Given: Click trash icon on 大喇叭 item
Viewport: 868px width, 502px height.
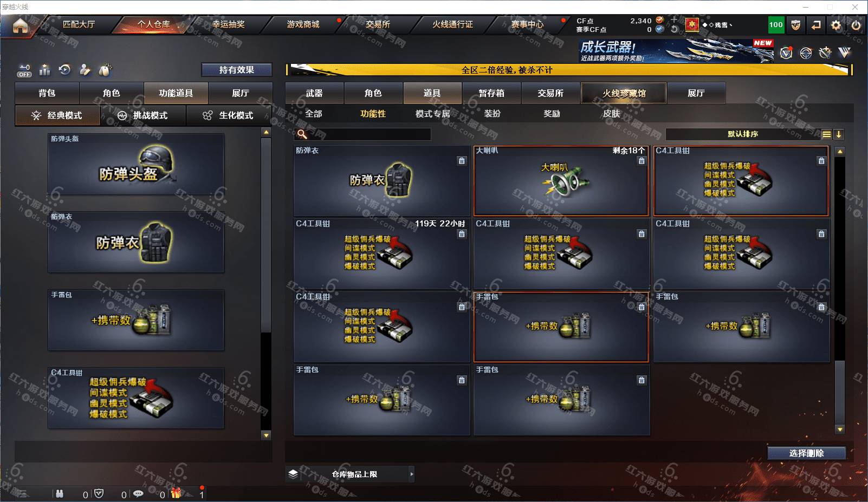Looking at the screenshot, I should pyautogui.click(x=642, y=161).
